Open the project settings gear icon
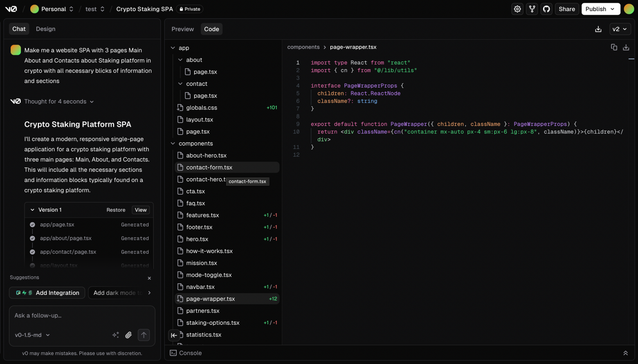Screen dimensions: 638x364 point(517,9)
